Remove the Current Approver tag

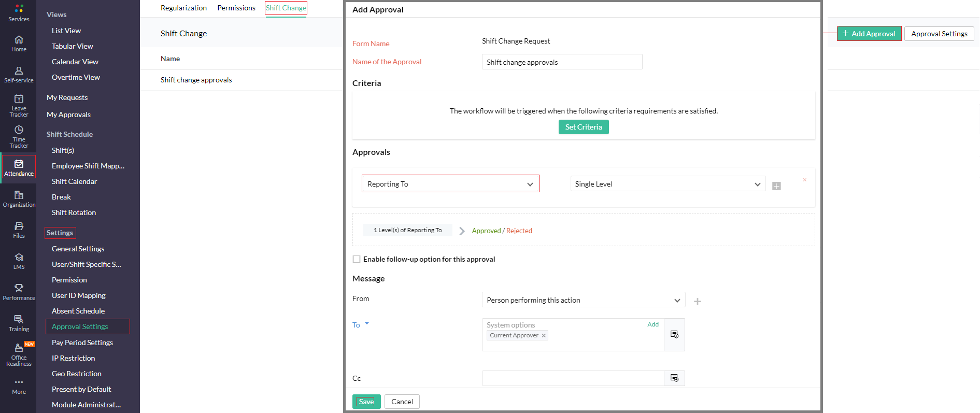point(544,336)
